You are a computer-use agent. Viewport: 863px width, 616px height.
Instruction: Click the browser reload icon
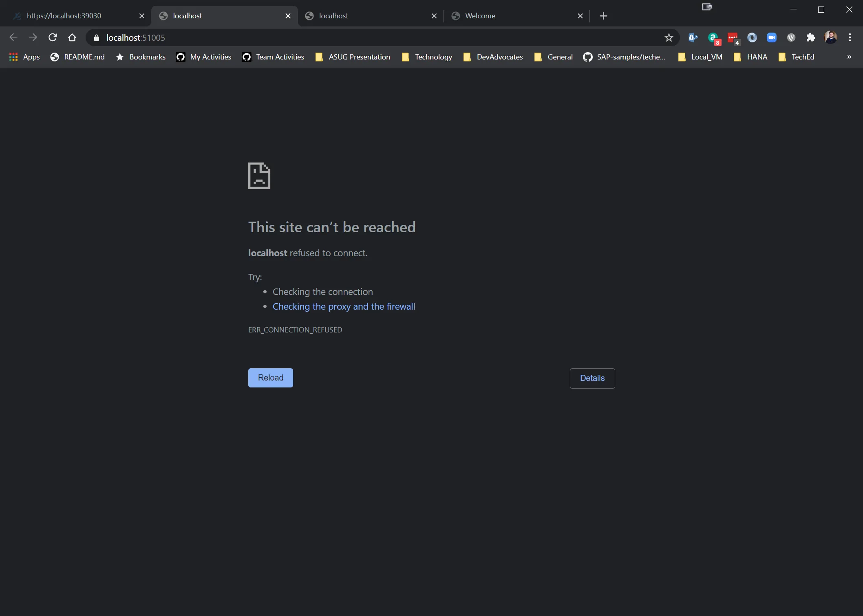pos(53,37)
